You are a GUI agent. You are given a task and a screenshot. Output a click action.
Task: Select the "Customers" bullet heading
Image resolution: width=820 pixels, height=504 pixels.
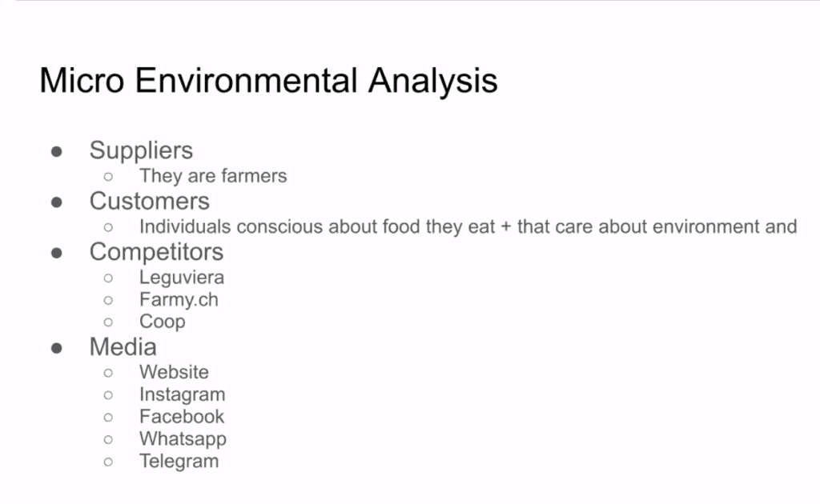tap(149, 201)
